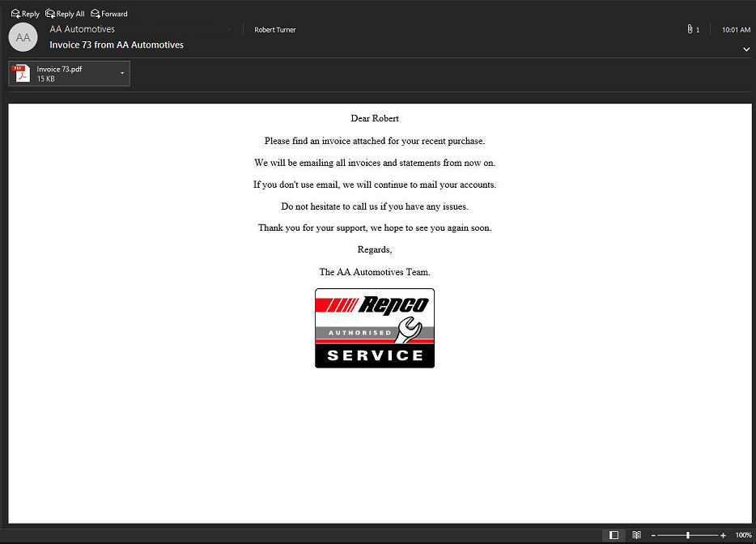Adjust the zoom slider handle

pos(688,535)
